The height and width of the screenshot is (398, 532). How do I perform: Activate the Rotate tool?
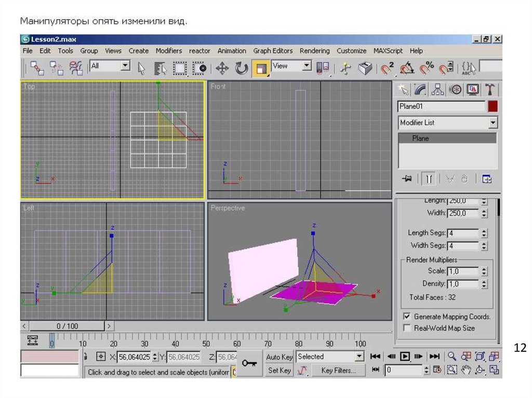pyautogui.click(x=242, y=68)
